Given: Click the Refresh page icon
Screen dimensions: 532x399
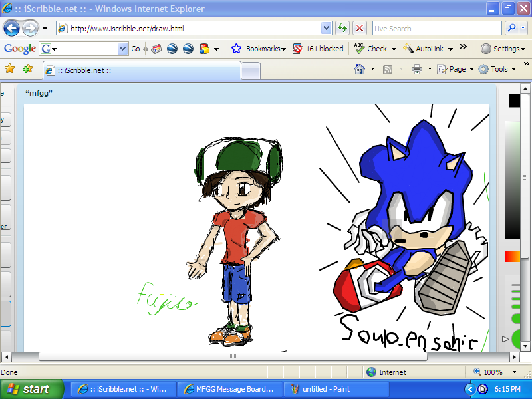Looking at the screenshot, I should 342,29.
